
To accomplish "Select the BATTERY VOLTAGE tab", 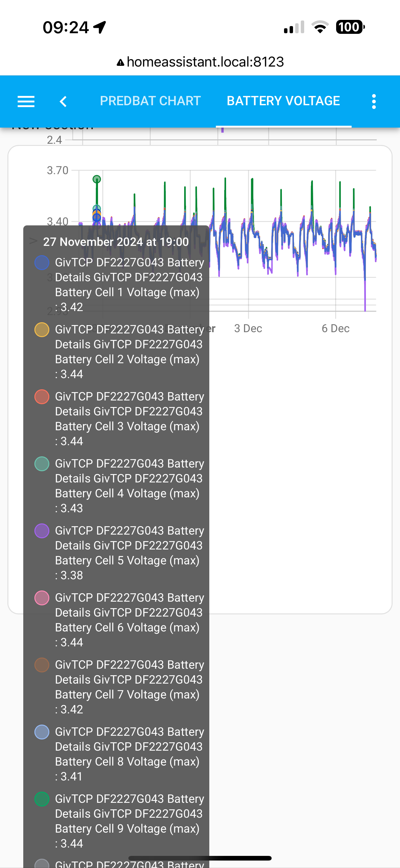I will pyautogui.click(x=283, y=101).
